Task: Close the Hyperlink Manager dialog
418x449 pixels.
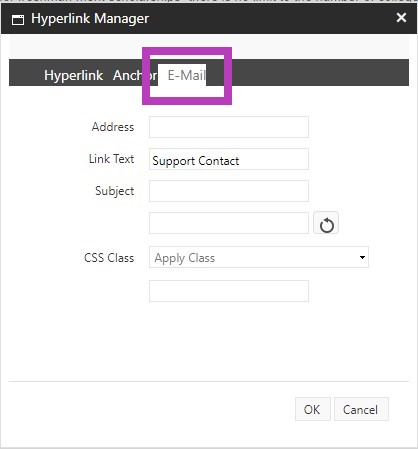Action: click(x=401, y=18)
